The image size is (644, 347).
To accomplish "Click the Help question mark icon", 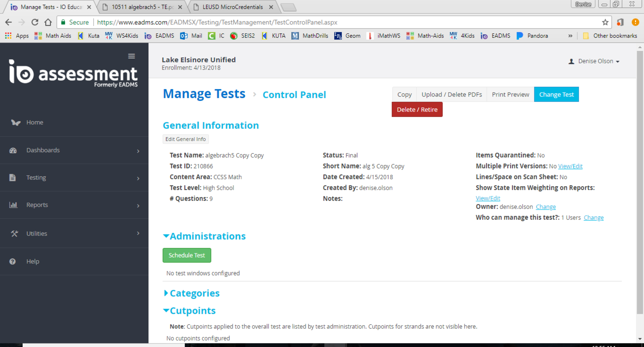I will click(x=13, y=261).
